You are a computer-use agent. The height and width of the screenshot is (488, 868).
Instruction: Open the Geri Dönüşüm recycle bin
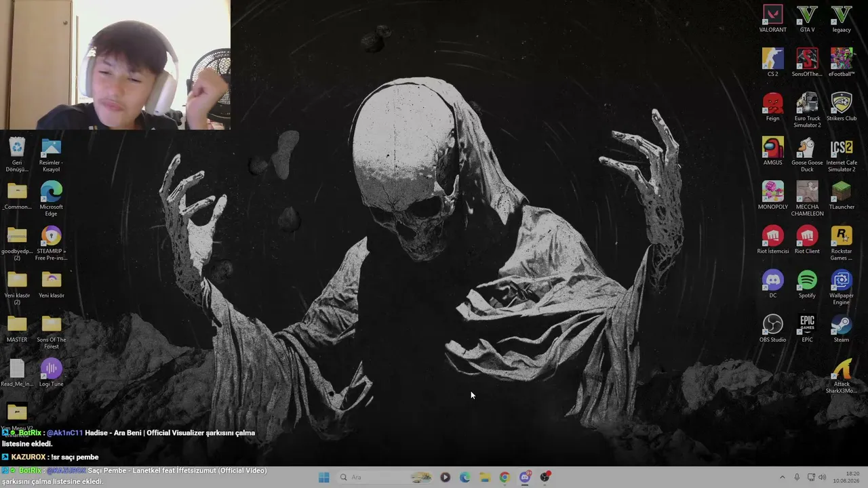pos(17,155)
